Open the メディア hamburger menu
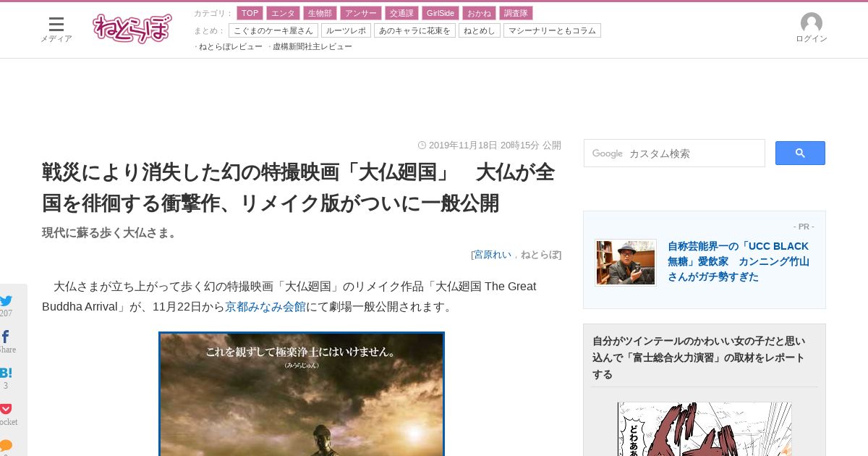Viewport: 868px width, 456px height. tap(56, 29)
